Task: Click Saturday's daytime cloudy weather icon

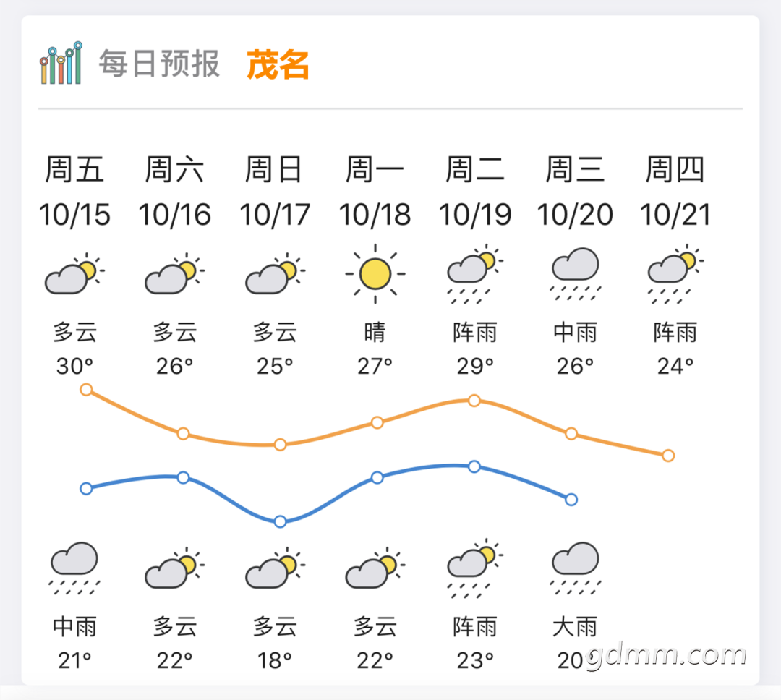Action: [x=175, y=273]
